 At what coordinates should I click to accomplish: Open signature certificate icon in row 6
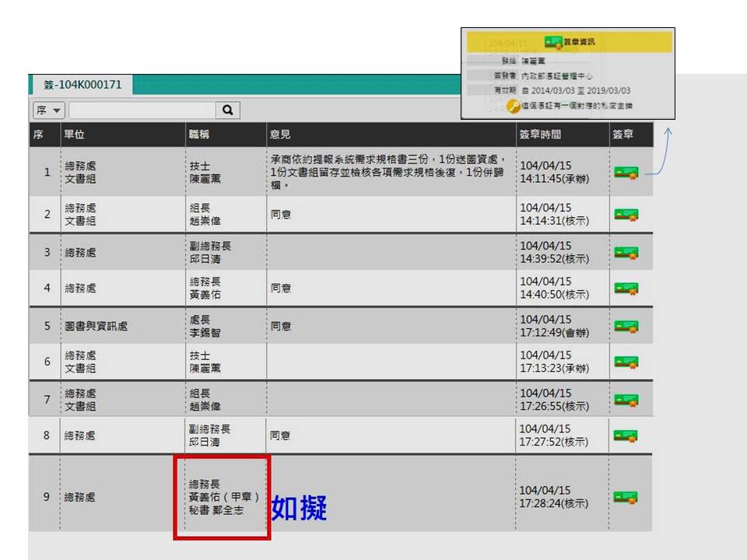click(626, 362)
